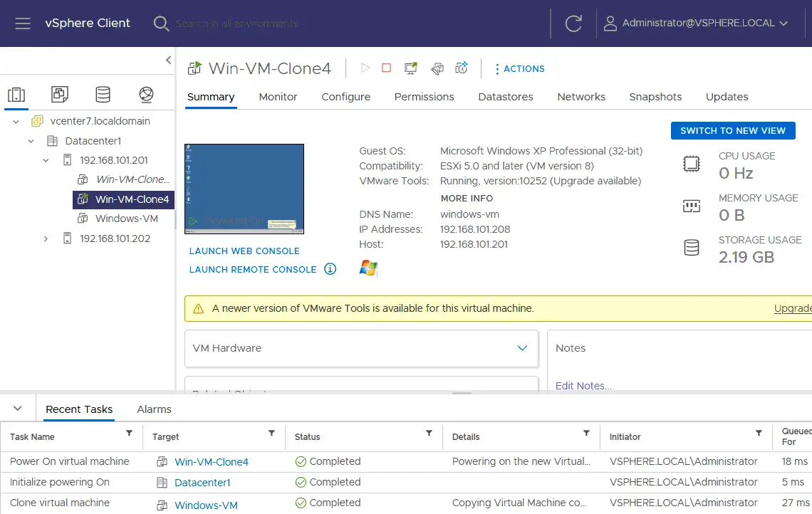Click LAUNCH WEB CONSOLE link

pyautogui.click(x=244, y=251)
